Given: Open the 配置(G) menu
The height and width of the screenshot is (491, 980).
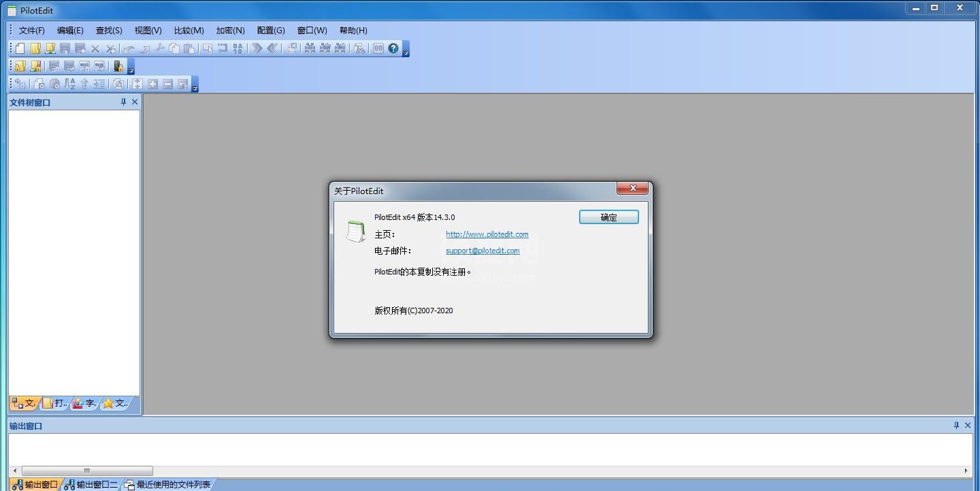Looking at the screenshot, I should click(271, 31).
